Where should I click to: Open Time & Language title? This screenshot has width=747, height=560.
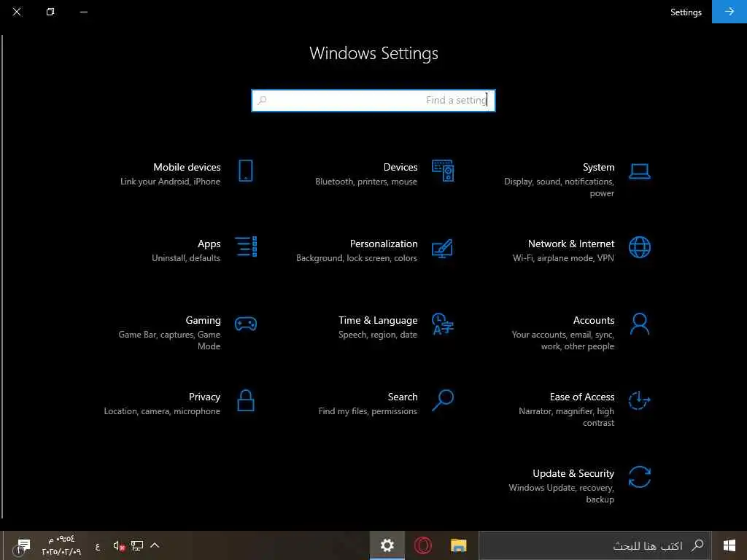tap(378, 321)
